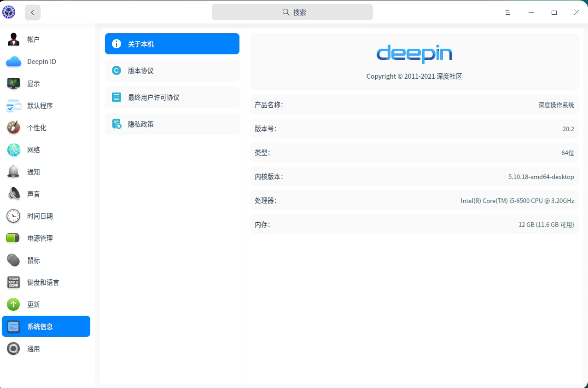This screenshot has height=388, width=588.
Task: Click the control center logo icon
Action: tap(9, 12)
